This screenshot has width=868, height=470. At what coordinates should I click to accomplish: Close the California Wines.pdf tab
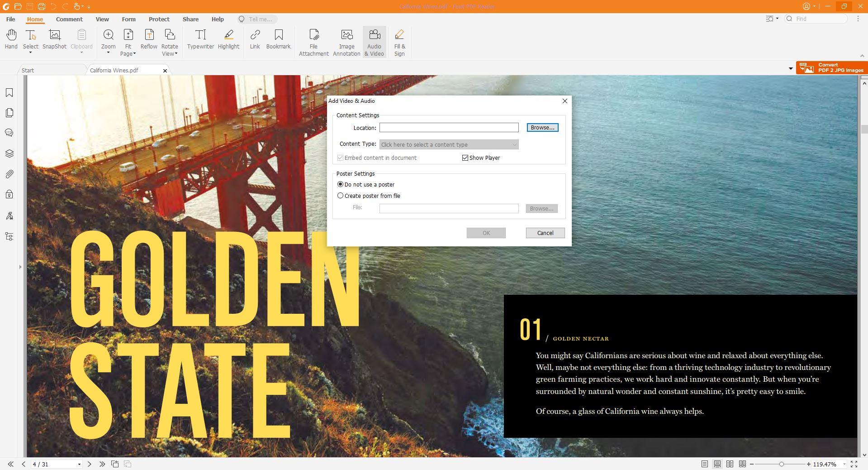(165, 71)
